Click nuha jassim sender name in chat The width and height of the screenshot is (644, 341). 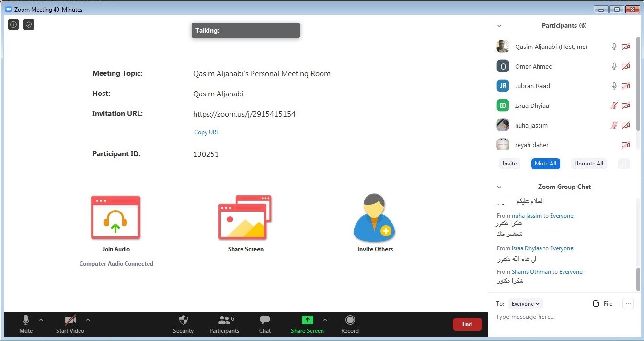527,216
